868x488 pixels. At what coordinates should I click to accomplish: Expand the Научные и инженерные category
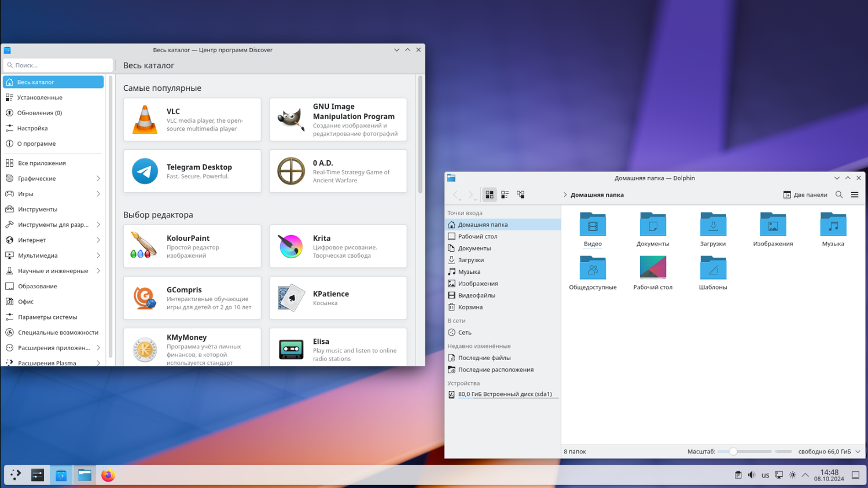click(98, 271)
